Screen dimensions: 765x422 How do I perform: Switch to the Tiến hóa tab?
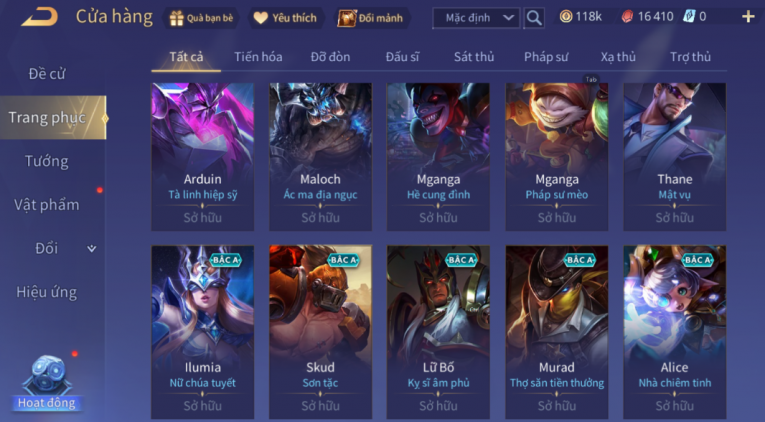[x=258, y=57]
